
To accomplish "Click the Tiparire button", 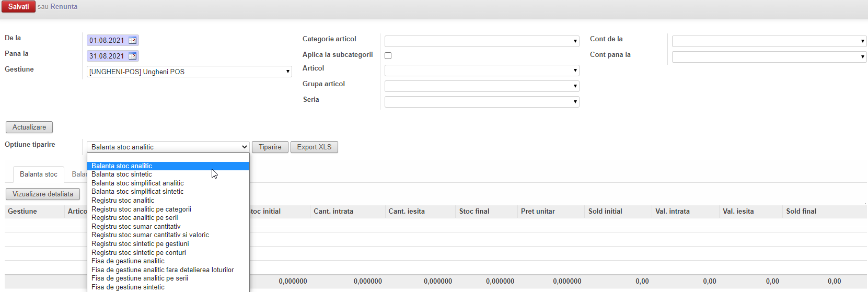I will pyautogui.click(x=270, y=147).
